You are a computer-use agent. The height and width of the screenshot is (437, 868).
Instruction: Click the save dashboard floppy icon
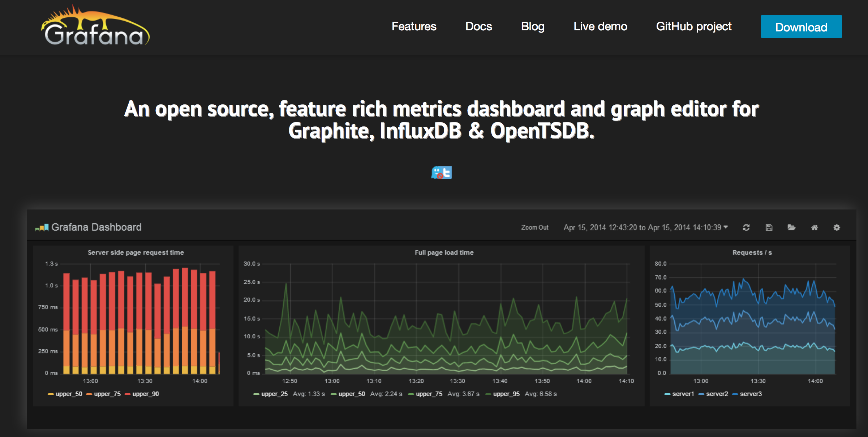(x=769, y=228)
